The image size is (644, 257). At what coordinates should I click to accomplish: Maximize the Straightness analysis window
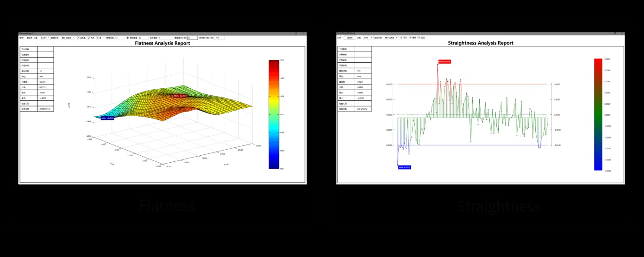pyautogui.click(x=615, y=33)
